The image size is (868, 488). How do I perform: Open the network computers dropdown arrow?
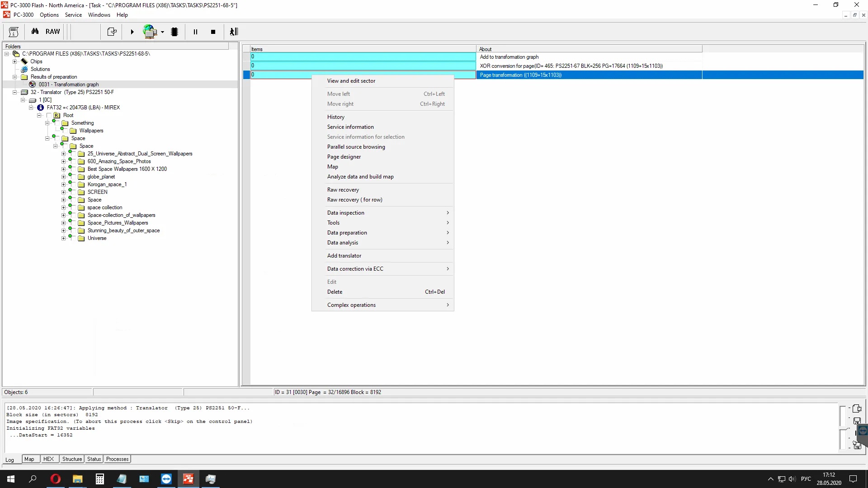162,32
